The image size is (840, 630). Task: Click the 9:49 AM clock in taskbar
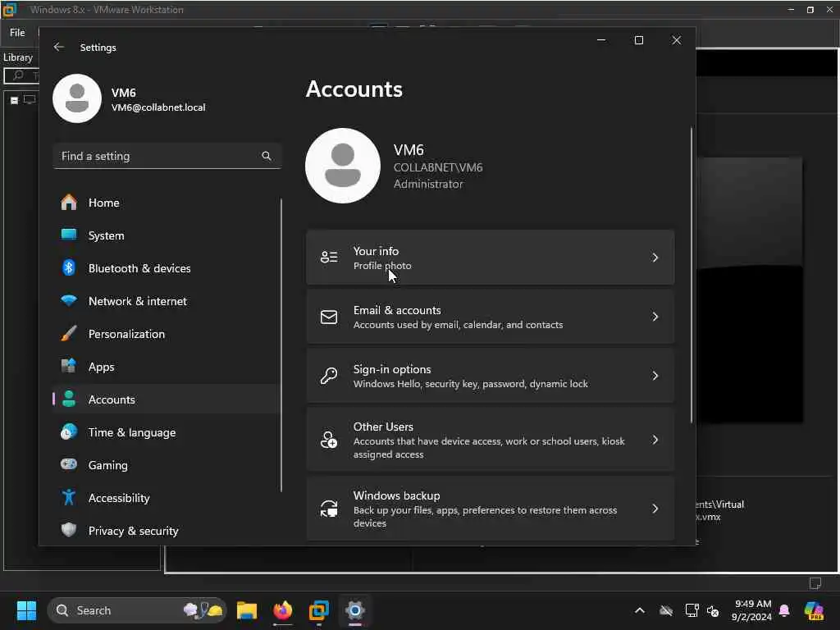click(x=753, y=604)
